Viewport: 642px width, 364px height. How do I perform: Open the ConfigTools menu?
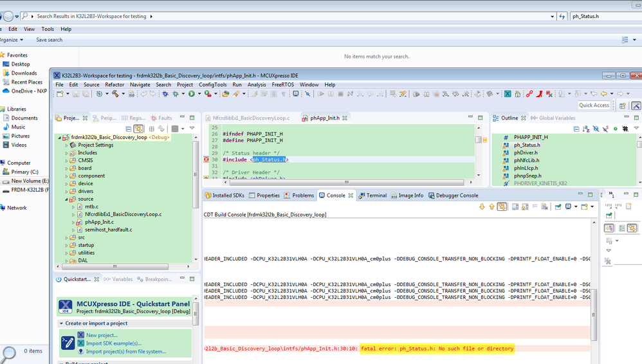[x=212, y=85]
